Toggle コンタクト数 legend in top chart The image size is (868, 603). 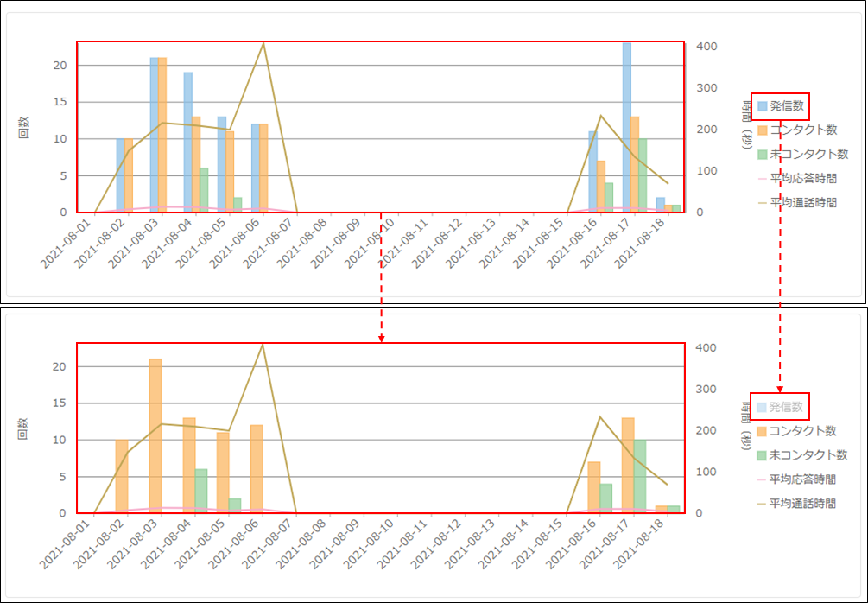(x=802, y=130)
